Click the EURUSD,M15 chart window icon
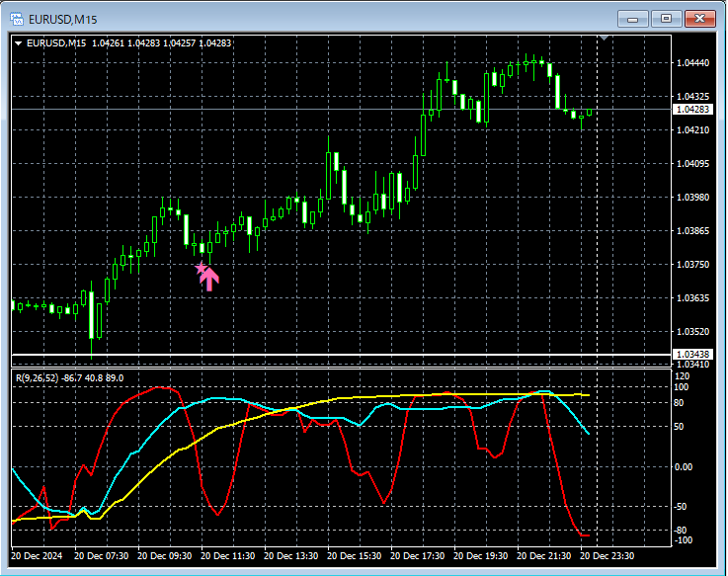Screen dimensions: 728x576 [x=17, y=19]
